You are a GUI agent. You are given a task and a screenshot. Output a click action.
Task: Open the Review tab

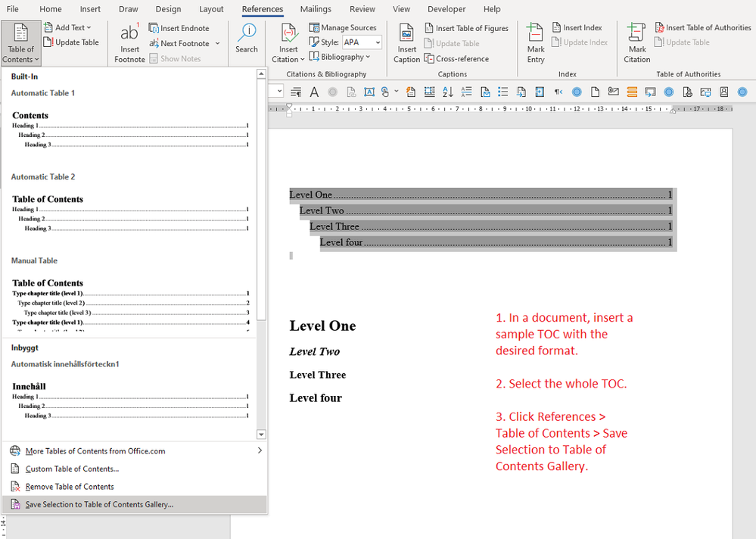pyautogui.click(x=362, y=9)
